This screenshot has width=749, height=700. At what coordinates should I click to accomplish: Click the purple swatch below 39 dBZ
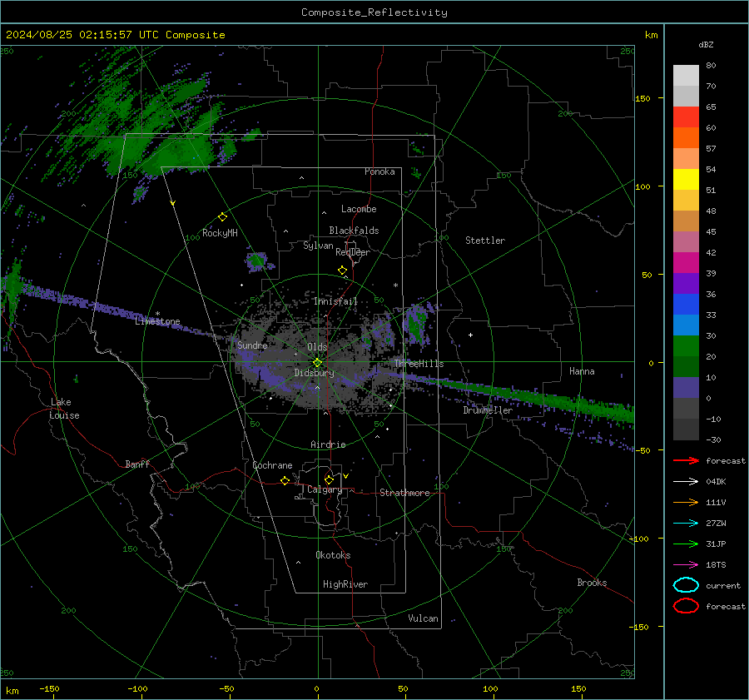(x=686, y=283)
